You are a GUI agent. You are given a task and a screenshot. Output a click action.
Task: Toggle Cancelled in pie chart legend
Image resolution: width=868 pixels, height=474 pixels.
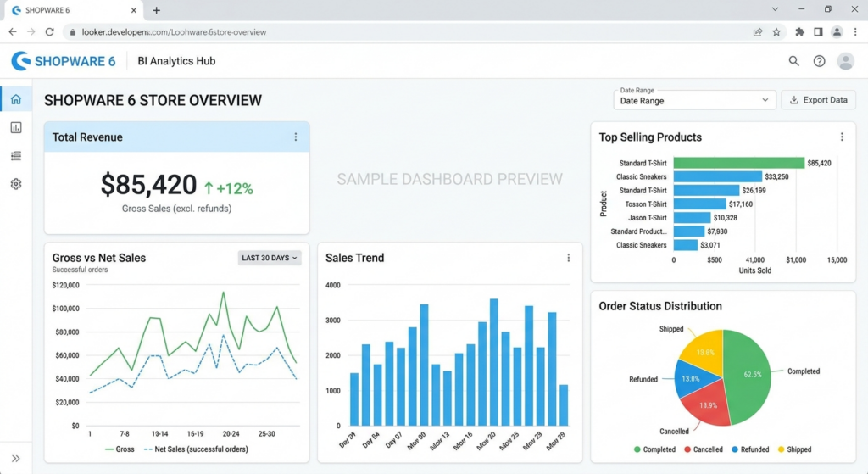point(704,449)
